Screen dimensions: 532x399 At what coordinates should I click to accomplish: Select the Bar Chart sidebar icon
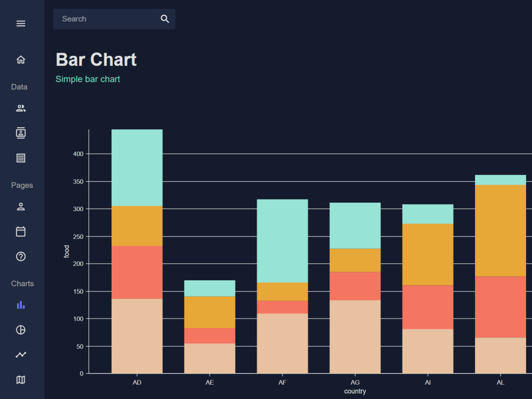[x=21, y=305]
